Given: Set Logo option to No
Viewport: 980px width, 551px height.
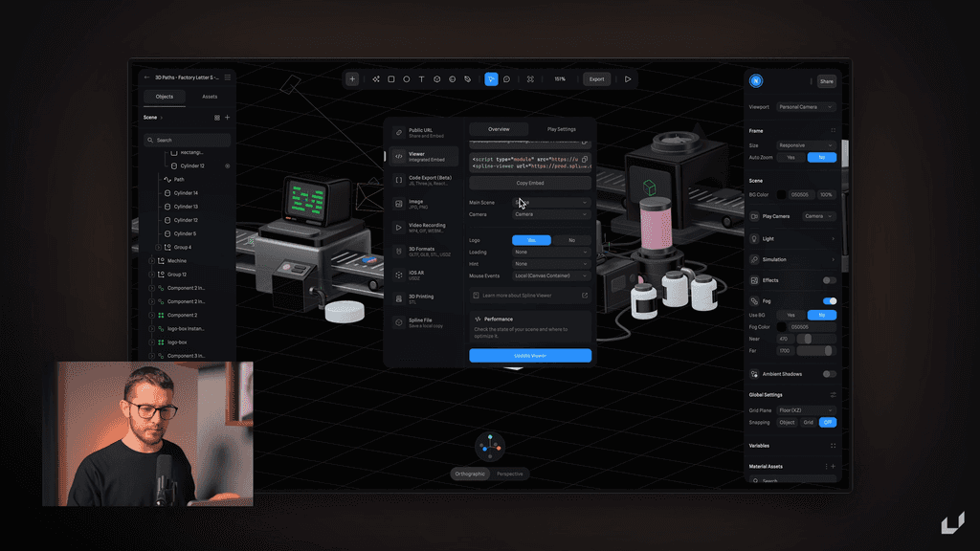Looking at the screenshot, I should [570, 239].
